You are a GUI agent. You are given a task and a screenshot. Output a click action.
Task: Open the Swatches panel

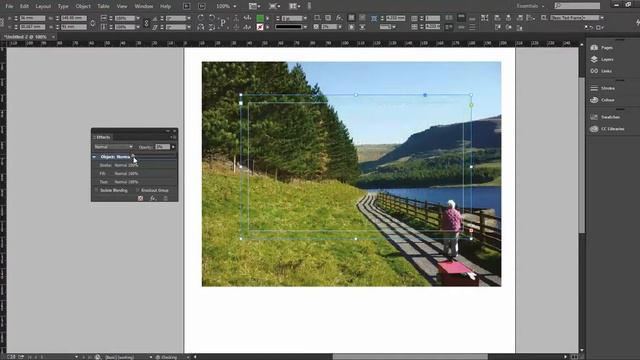coord(605,117)
